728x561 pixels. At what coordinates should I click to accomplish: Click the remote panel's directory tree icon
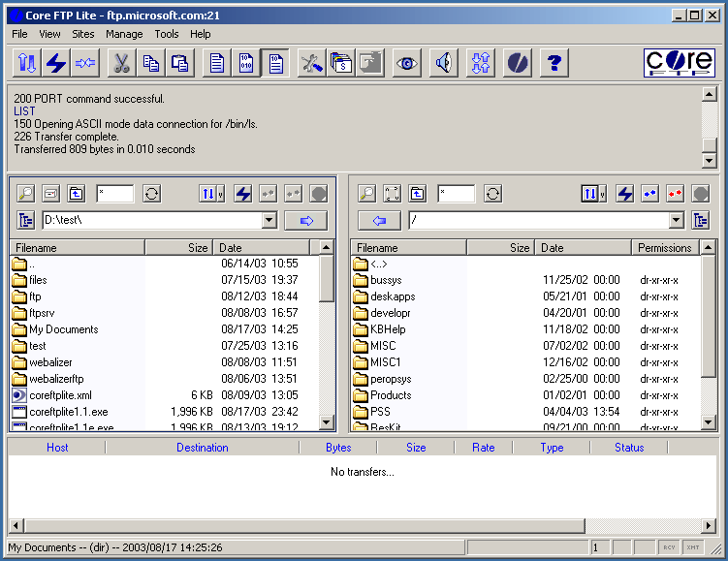(x=701, y=220)
